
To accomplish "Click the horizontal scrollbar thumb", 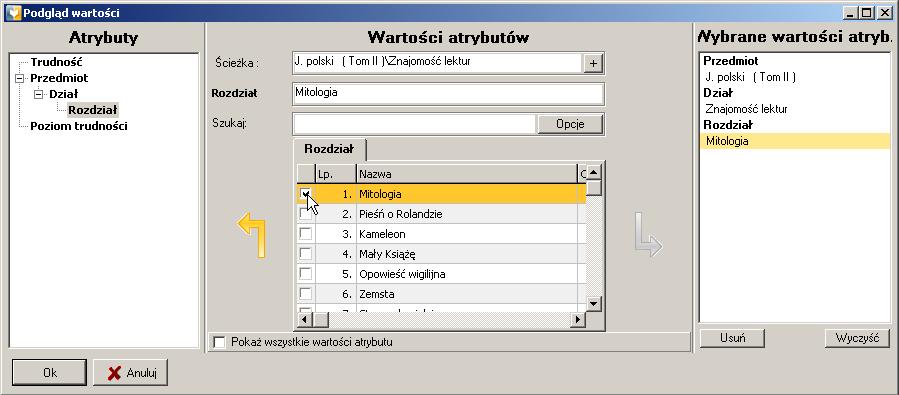I will (x=320, y=319).
